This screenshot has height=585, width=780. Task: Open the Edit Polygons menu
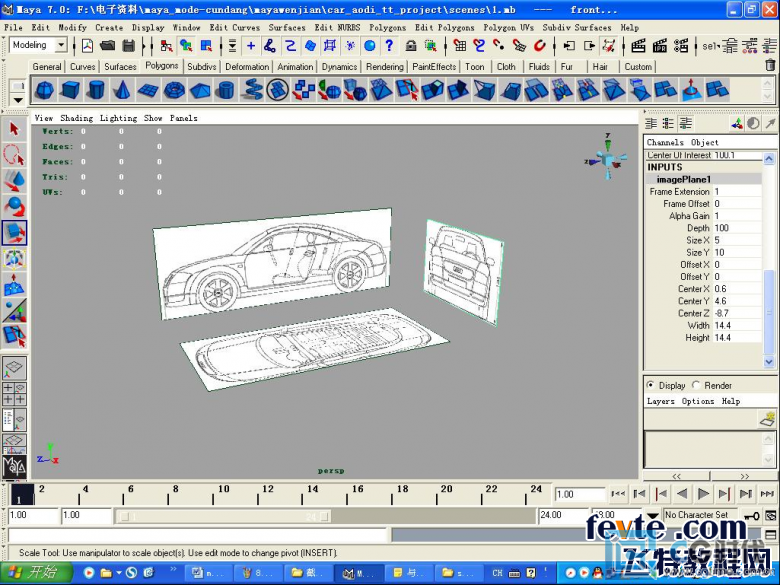(445, 27)
